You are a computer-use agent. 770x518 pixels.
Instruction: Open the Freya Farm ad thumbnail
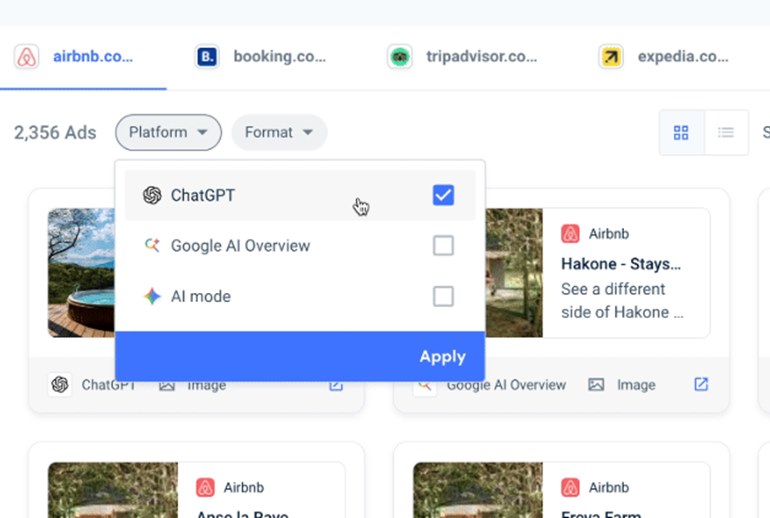tap(478, 490)
